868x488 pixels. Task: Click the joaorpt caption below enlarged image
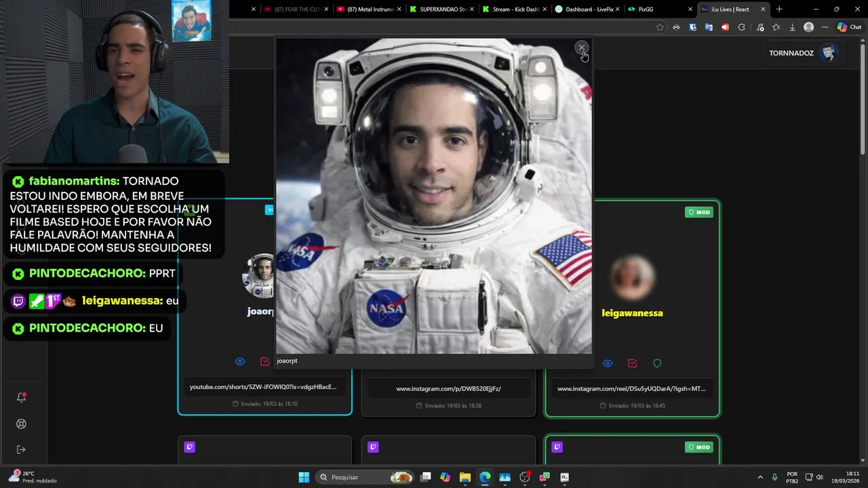click(x=287, y=361)
